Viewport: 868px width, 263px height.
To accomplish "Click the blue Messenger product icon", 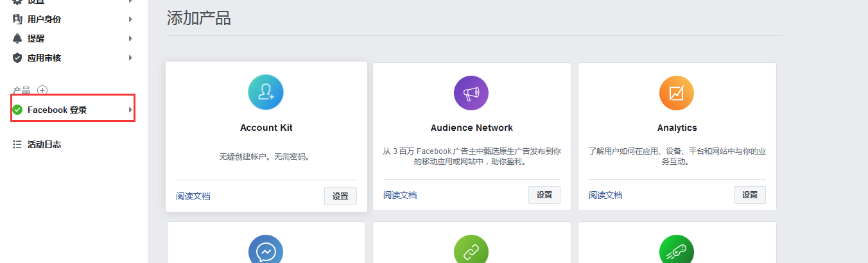I will pos(266,251).
